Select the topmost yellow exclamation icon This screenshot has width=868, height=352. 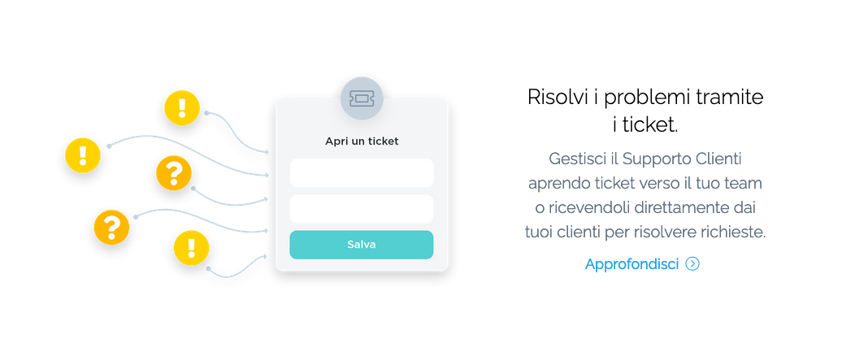pos(182,107)
